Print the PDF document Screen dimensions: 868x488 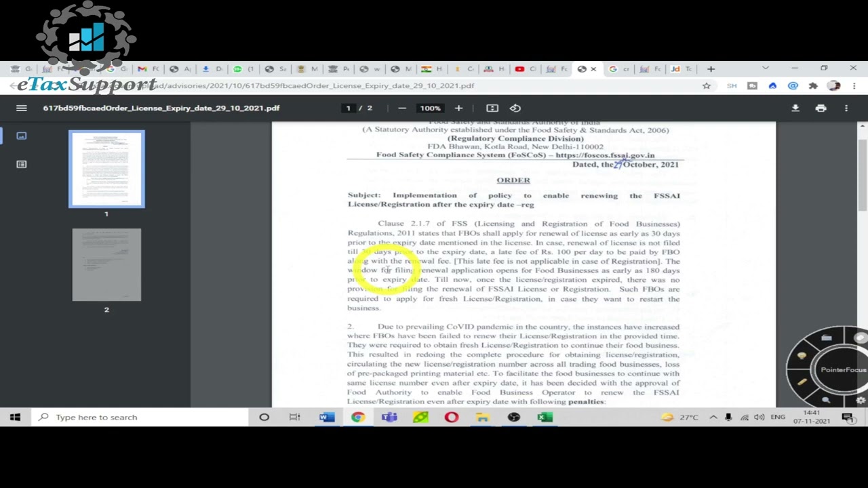821,108
